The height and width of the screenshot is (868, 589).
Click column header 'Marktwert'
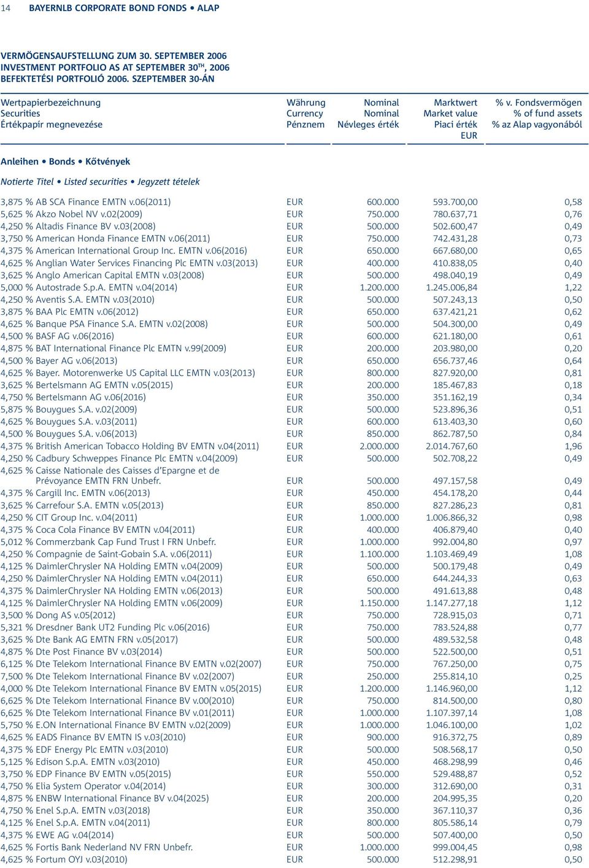click(x=455, y=103)
